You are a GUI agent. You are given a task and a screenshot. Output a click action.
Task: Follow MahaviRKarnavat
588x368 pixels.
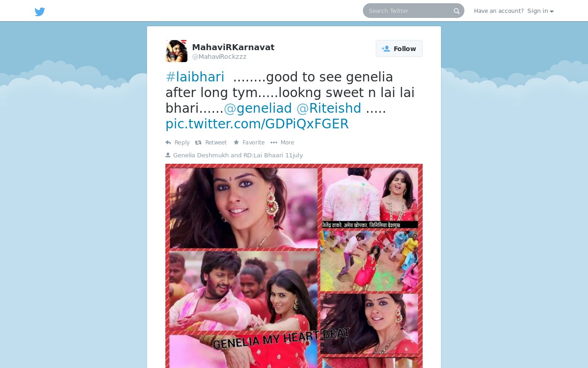click(x=399, y=49)
